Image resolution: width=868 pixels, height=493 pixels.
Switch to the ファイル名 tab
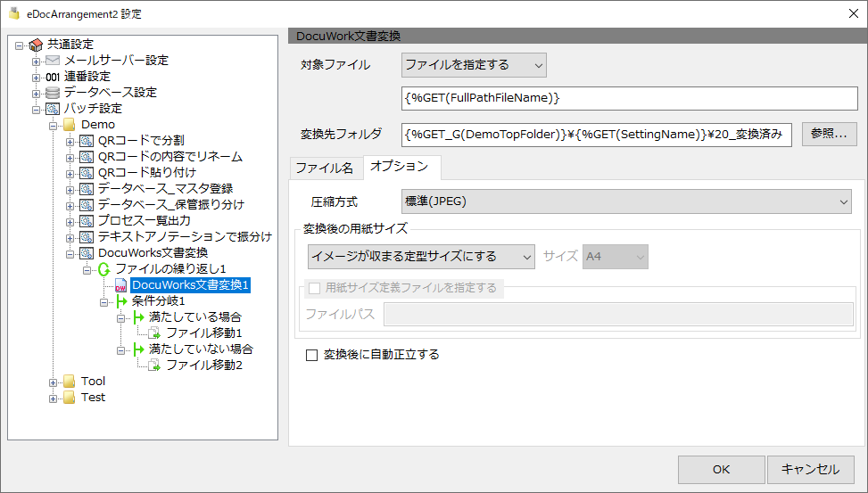pyautogui.click(x=325, y=168)
